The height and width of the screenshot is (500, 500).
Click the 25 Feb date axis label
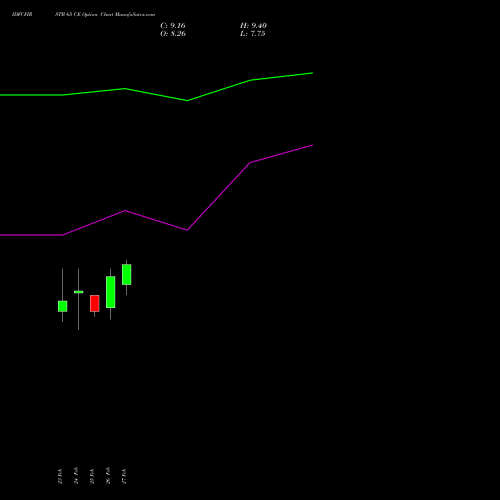pos(92,476)
